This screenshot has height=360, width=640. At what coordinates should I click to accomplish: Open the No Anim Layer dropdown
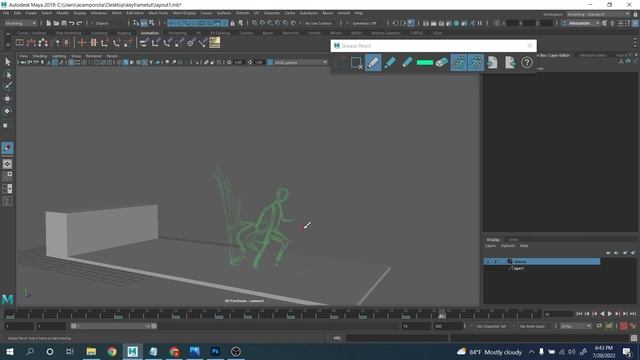pos(534,326)
